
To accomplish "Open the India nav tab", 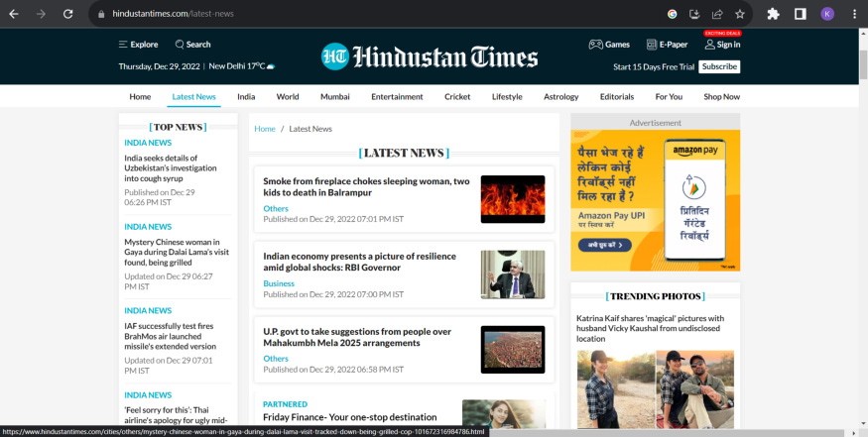I will [x=246, y=96].
